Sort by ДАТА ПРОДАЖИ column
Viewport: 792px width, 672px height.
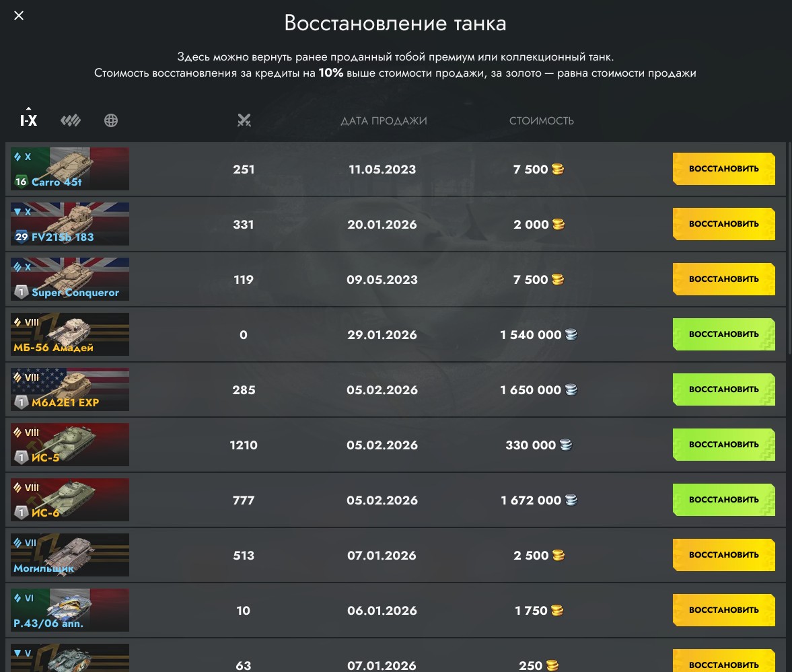(384, 121)
